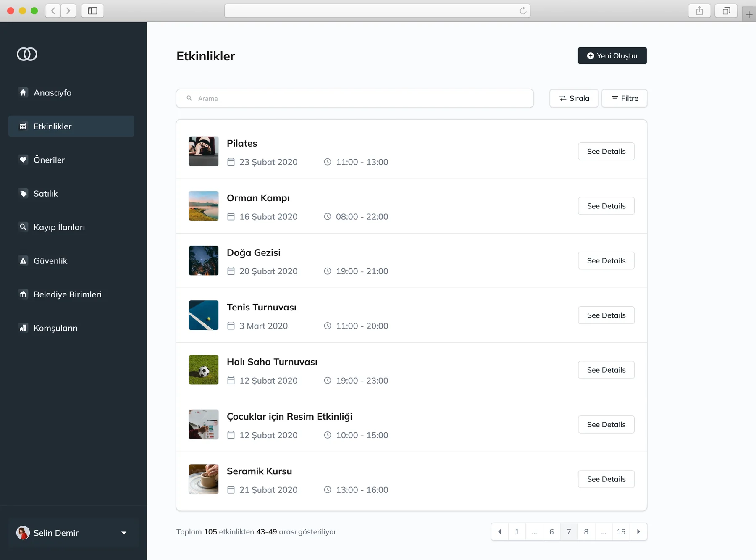The height and width of the screenshot is (560, 756).
Task: Open Anasayfa home icon in sidebar
Action: pos(23,92)
